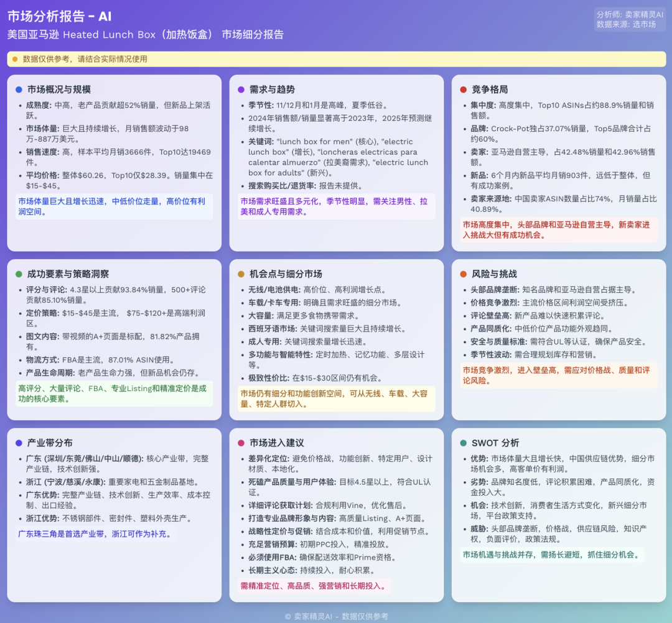
Task: Select the red warning text 市场高度集中 in 竞争格局
Action: (x=557, y=229)
